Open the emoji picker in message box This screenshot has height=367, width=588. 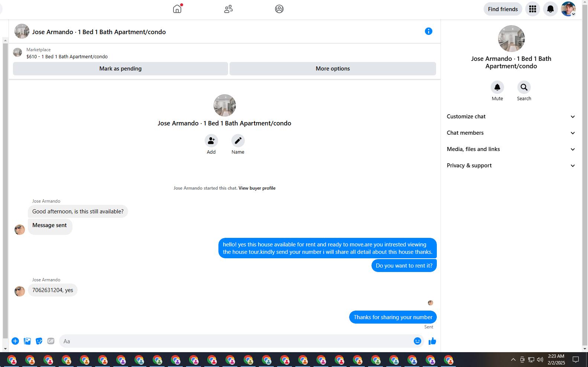418,341
